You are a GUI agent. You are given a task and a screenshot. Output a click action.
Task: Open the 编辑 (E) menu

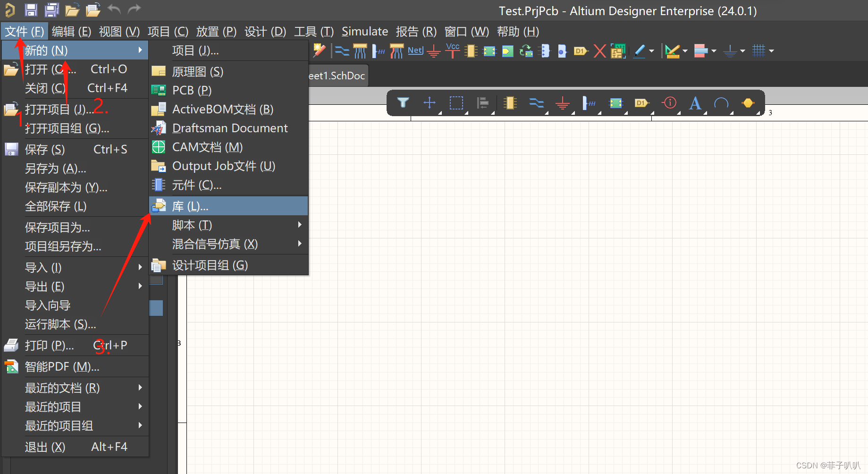[x=72, y=32]
